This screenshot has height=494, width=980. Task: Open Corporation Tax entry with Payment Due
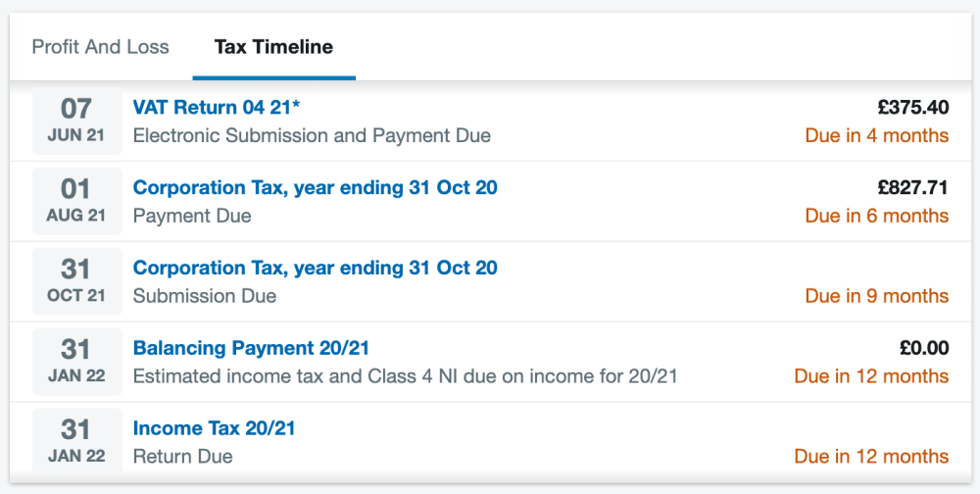coord(315,187)
